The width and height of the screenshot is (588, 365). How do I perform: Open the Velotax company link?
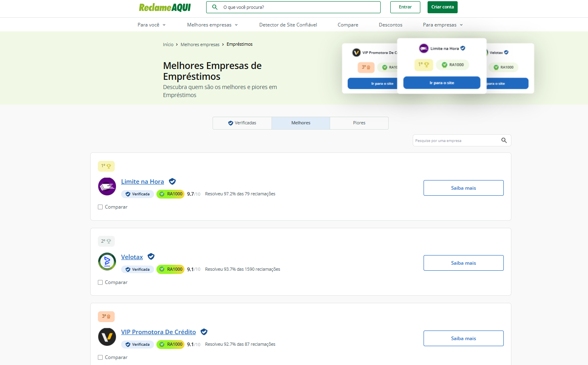[132, 257]
